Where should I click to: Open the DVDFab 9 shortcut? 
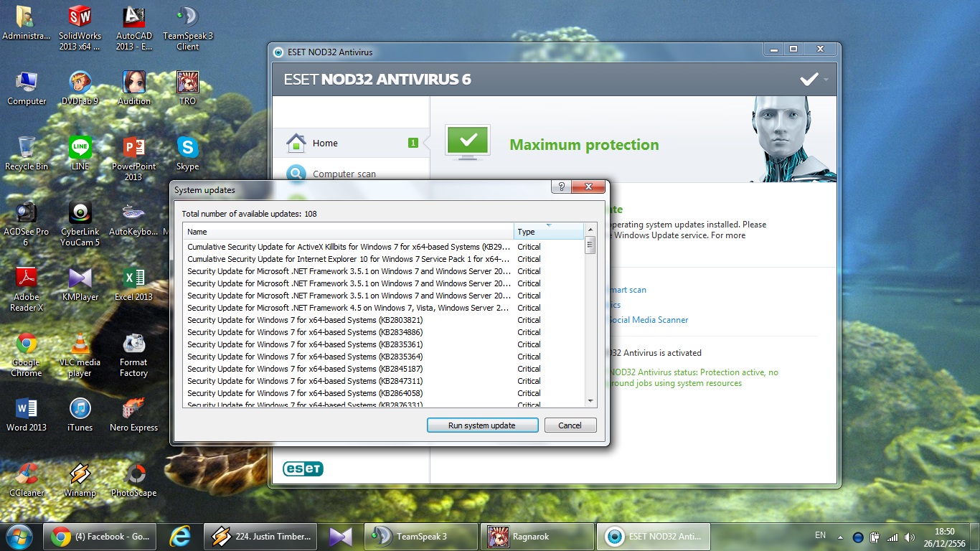80,89
